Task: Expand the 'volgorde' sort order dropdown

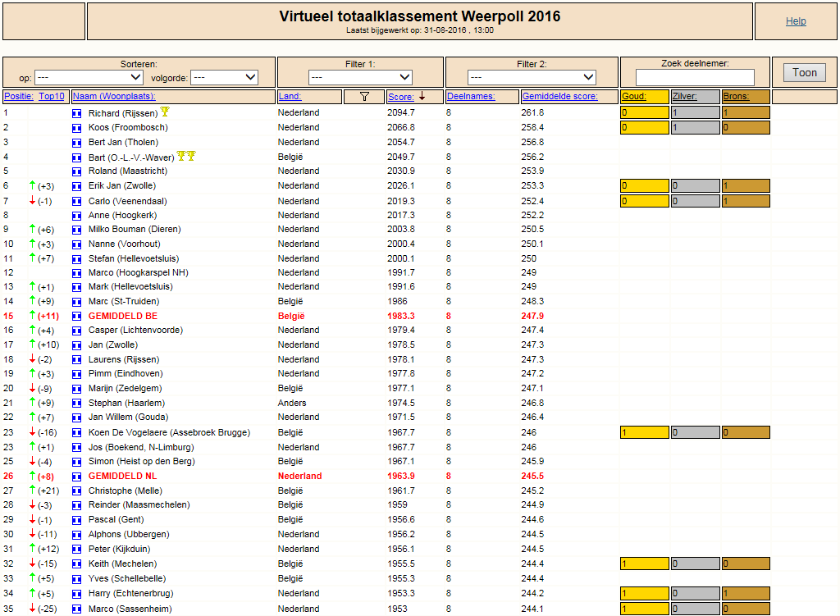Action: tap(225, 78)
